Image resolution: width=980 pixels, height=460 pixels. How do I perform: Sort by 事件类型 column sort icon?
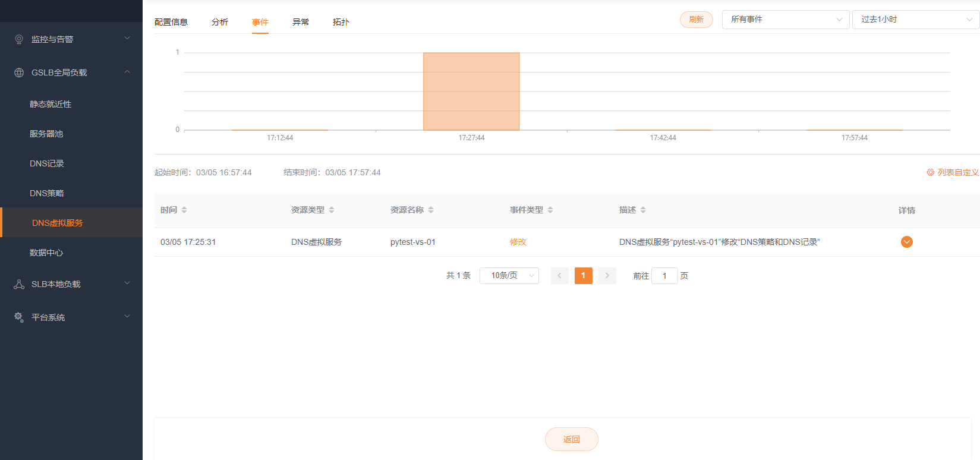pos(550,210)
